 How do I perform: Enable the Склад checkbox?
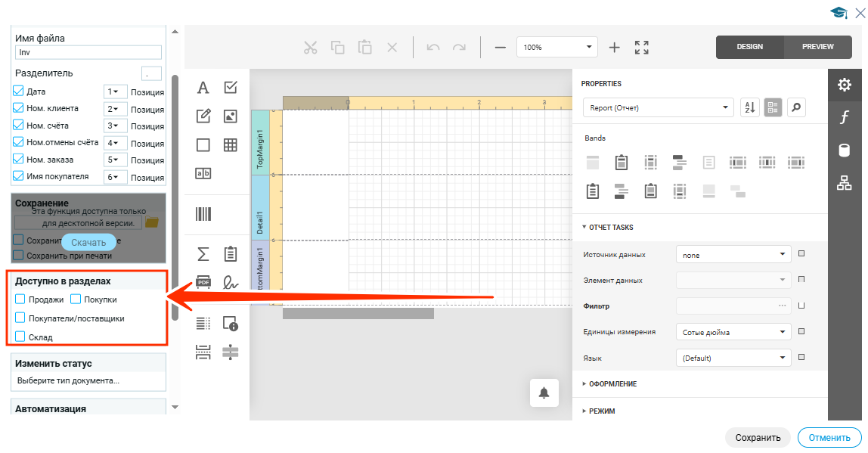[x=20, y=337]
